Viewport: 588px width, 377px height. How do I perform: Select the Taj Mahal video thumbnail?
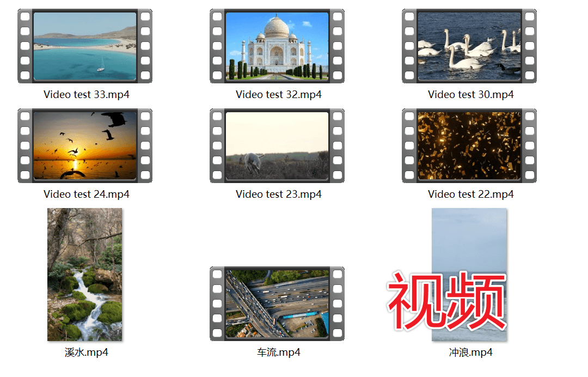pos(278,46)
